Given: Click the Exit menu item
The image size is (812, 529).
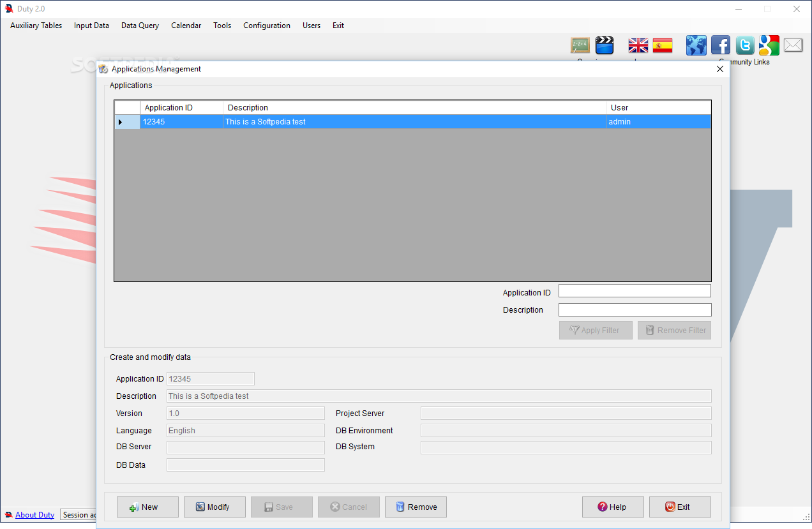Looking at the screenshot, I should coord(338,26).
